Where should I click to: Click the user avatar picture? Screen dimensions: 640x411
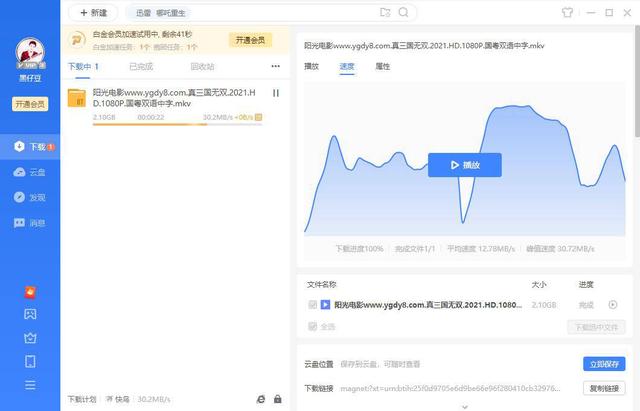(30, 53)
